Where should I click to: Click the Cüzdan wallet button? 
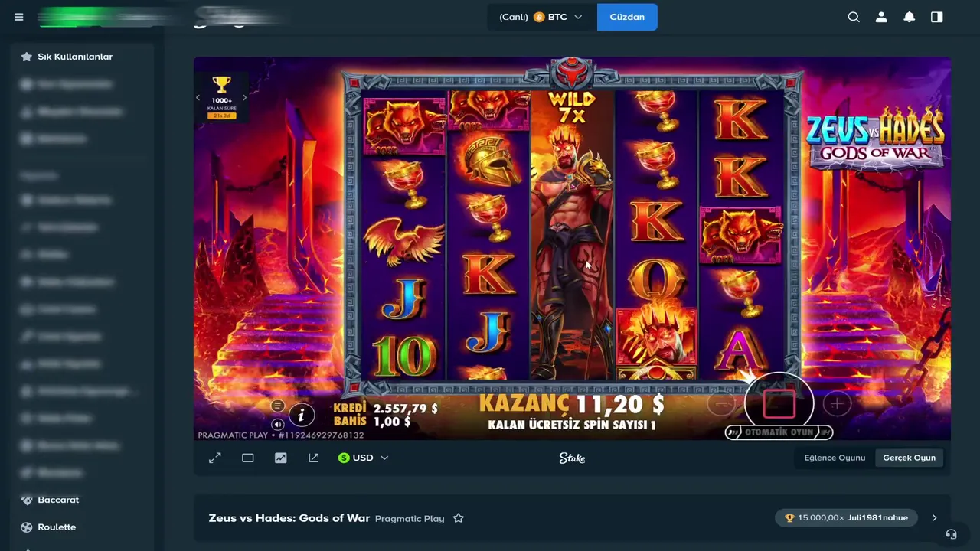coord(627,17)
